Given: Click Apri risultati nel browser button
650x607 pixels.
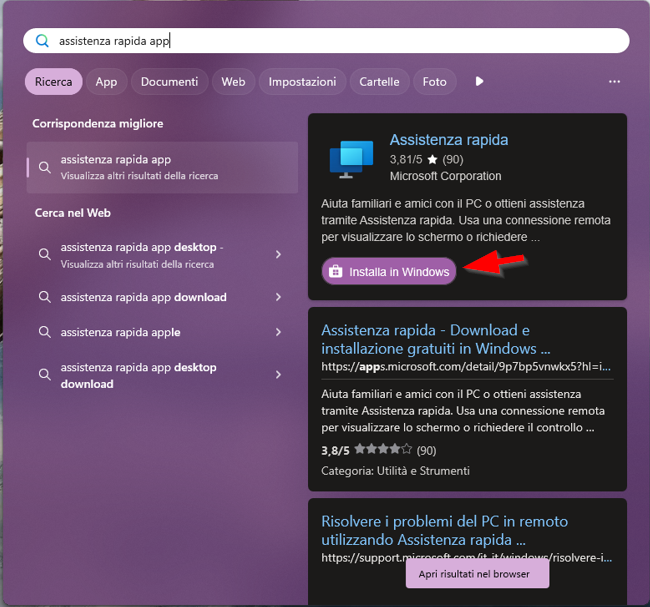Looking at the screenshot, I should point(478,574).
